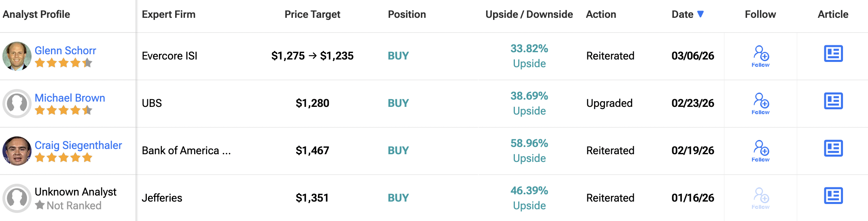868x221 pixels.
Task: Click Craig Siegenthaler's profile photo
Action: click(x=17, y=151)
